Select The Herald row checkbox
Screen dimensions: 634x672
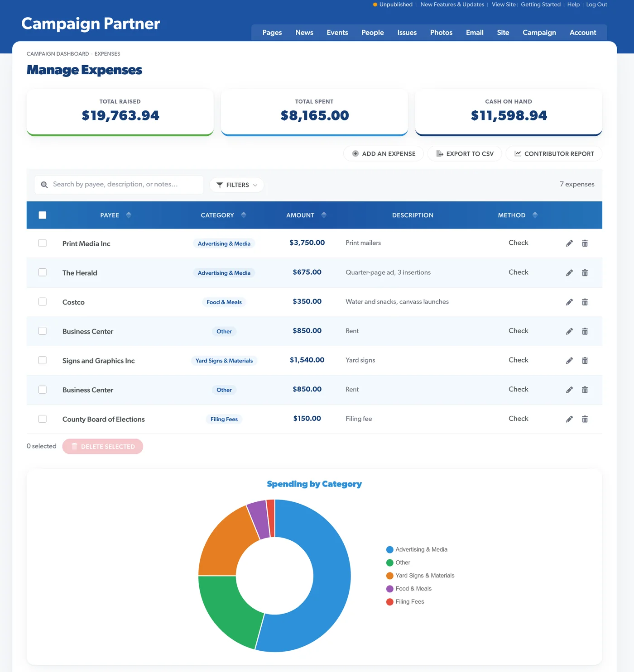click(x=43, y=272)
